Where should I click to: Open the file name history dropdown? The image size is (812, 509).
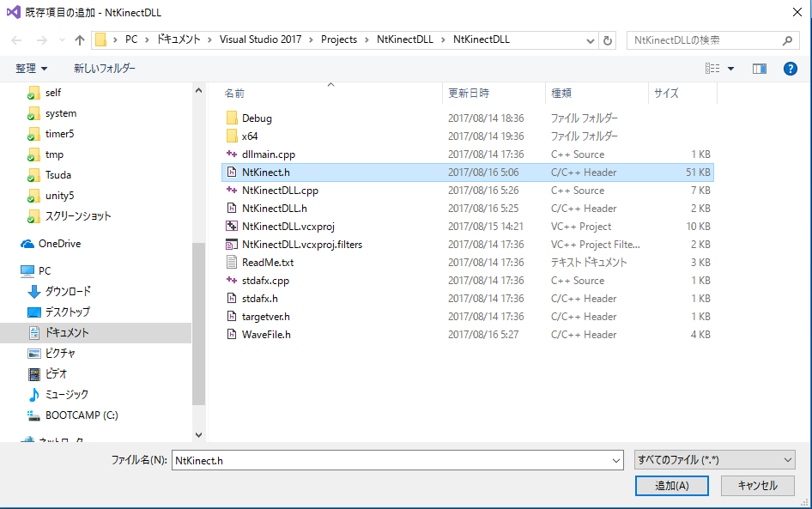615,461
